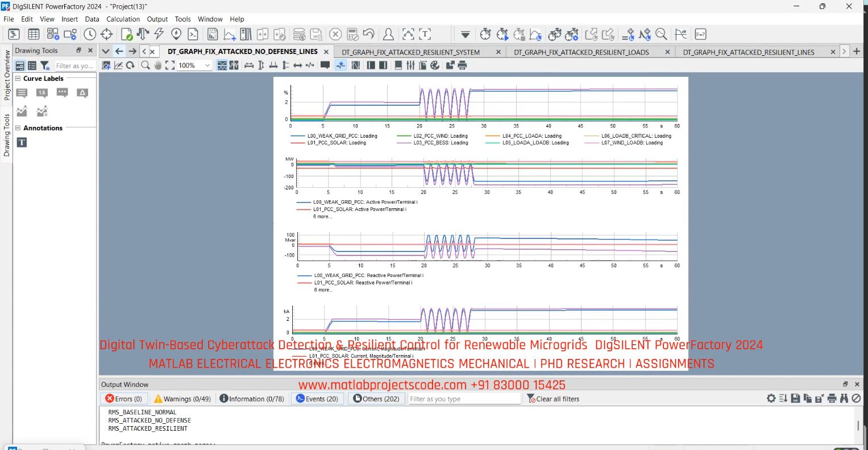Toggle the list view icon in Drawing Tools
This screenshot has width=868, height=450.
(x=32, y=66)
